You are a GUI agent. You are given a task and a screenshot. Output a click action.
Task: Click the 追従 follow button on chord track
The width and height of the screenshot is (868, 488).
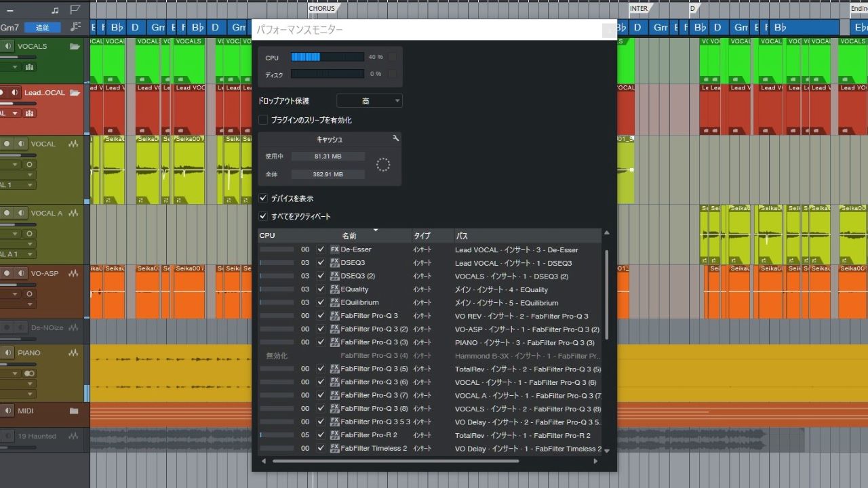[x=43, y=27]
